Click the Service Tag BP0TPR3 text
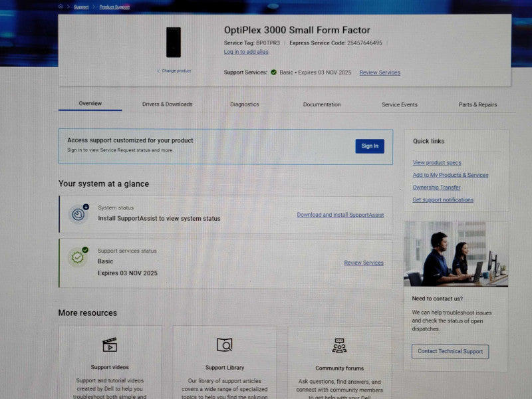The image size is (532, 399). tap(252, 43)
